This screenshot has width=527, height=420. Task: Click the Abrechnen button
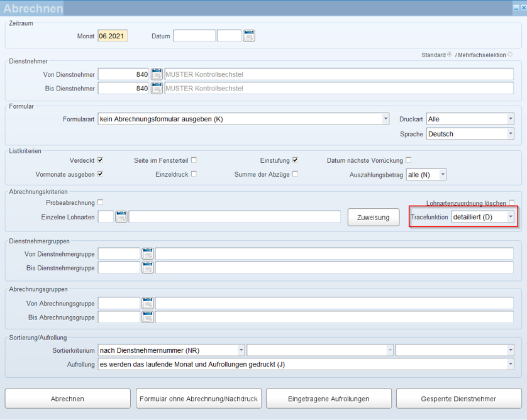[x=67, y=399]
